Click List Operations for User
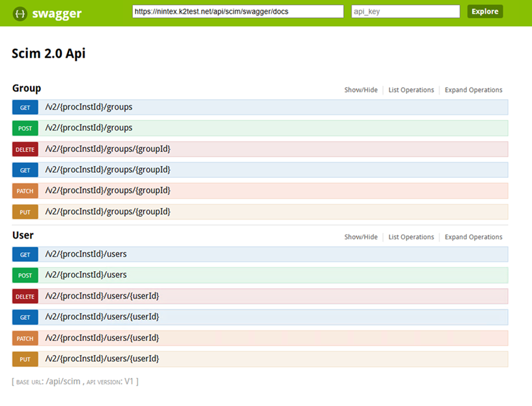This screenshot has width=532, height=406. (x=411, y=237)
